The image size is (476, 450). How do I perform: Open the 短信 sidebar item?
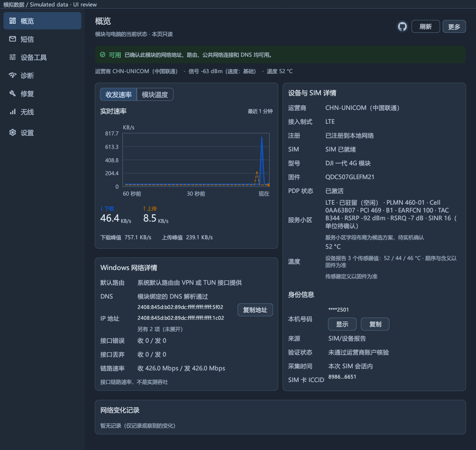[42, 39]
